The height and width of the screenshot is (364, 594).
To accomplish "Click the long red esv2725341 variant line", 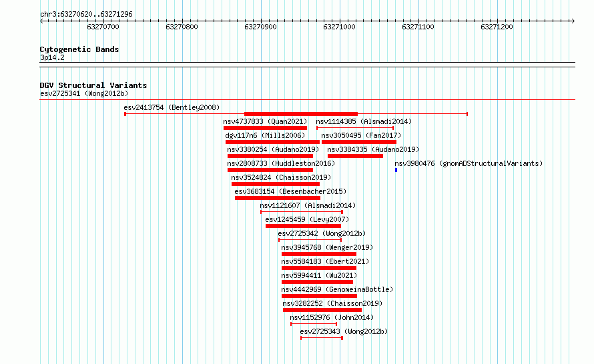I will coord(308,100).
